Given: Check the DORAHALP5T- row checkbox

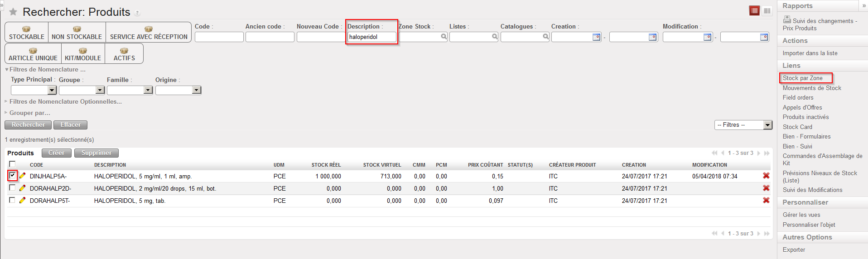Looking at the screenshot, I should click(x=12, y=200).
